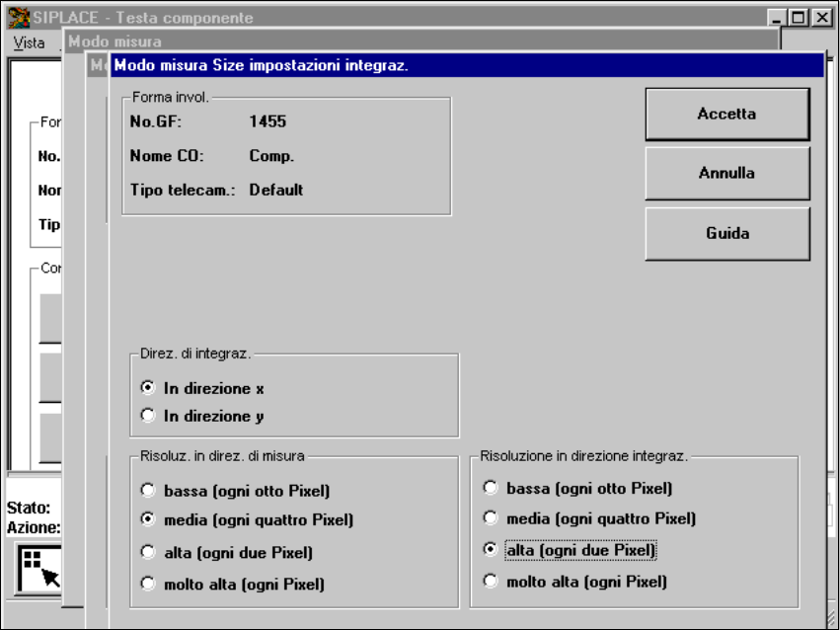Maximize the SIPLACE Testa componente window
840x630 pixels.
pos(799,18)
